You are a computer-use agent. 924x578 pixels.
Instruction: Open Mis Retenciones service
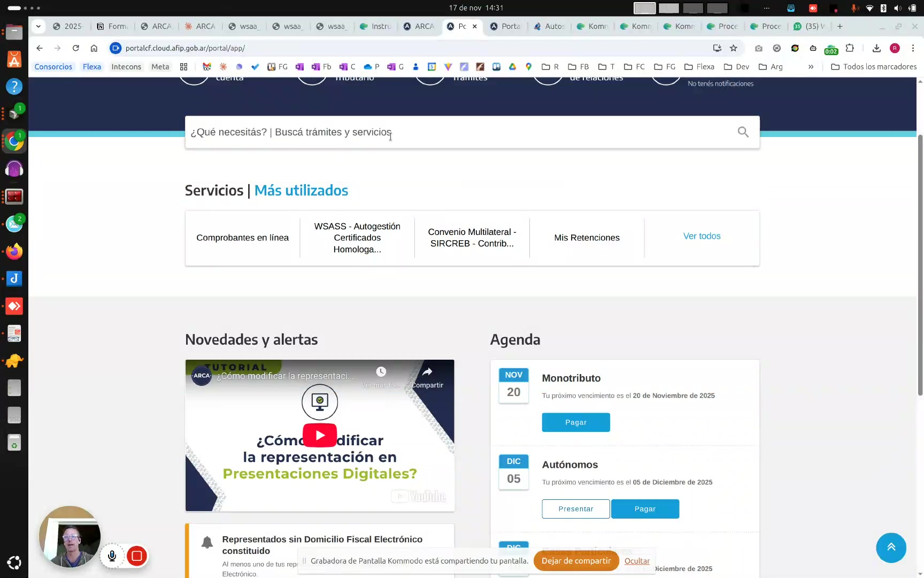tap(587, 238)
